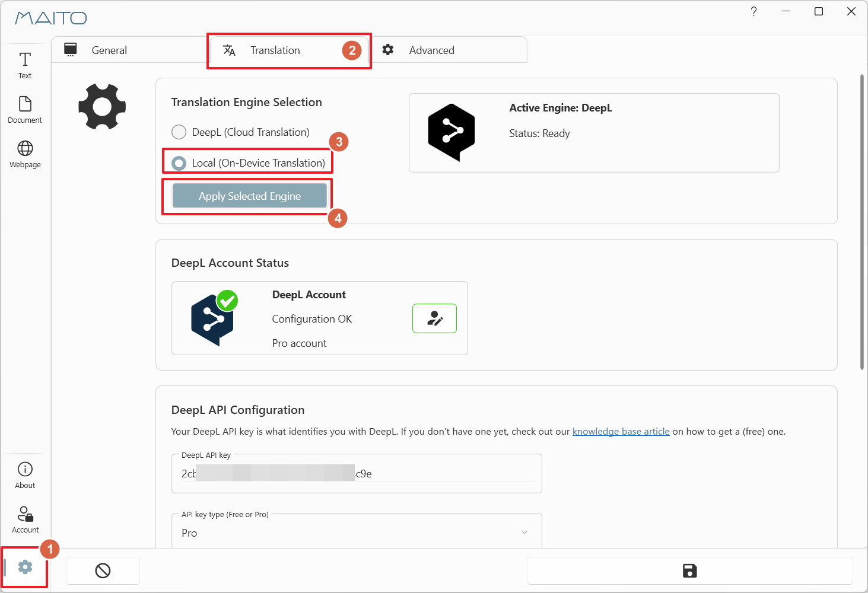The width and height of the screenshot is (868, 593).
Task: Switch to the Advanced tab
Action: (431, 50)
